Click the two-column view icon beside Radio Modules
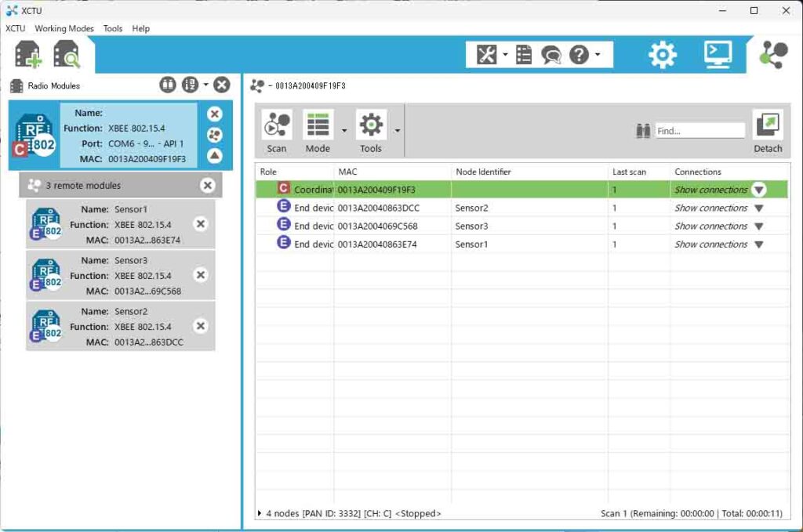This screenshot has height=532, width=803. coord(168,85)
